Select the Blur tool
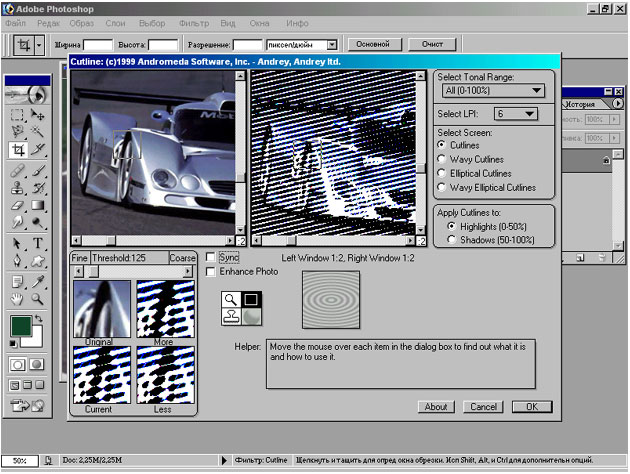630x474 pixels. [17, 222]
